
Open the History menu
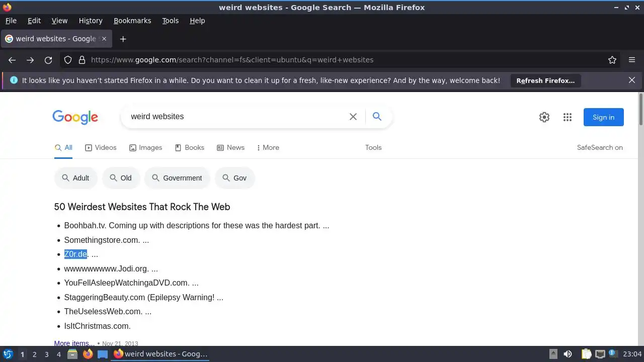91,21
